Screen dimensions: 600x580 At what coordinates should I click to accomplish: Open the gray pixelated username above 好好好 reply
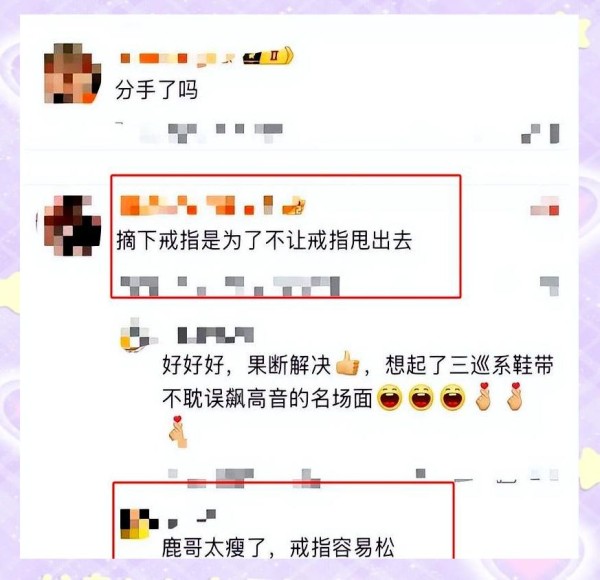[215, 335]
